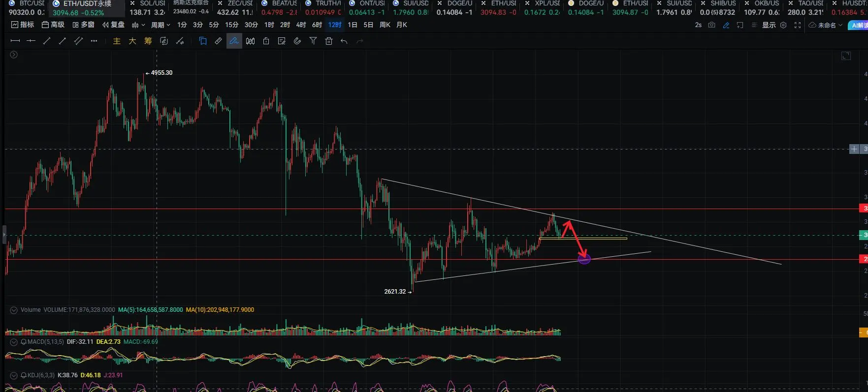Open the ZEC/USDT ticker tab
868x392 pixels.
pyautogui.click(x=235, y=8)
